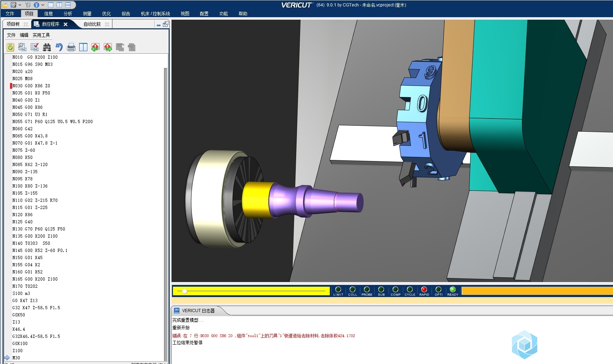Click the binoculars find icon
This screenshot has width=613, height=364.
[x=47, y=47]
